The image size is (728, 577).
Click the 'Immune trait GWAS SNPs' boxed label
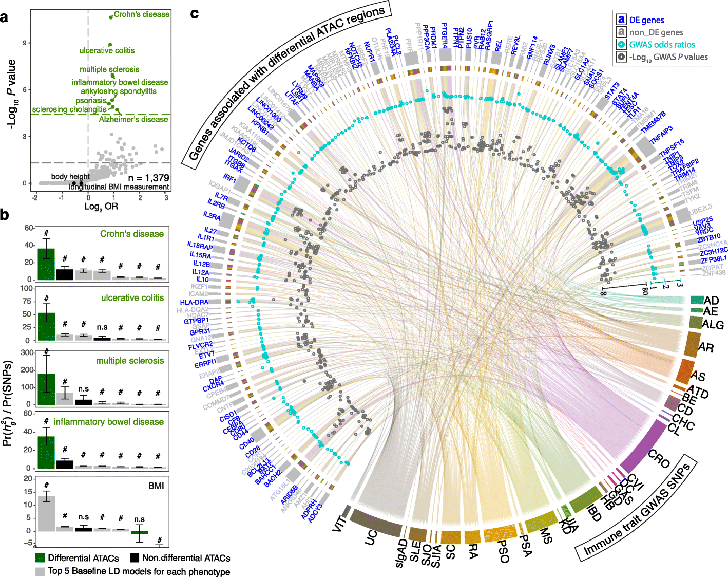[x=636, y=507]
